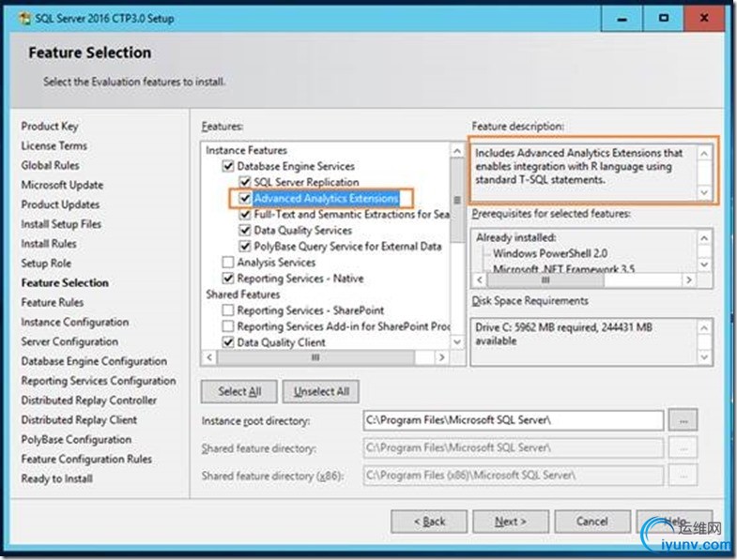Screen dimensions: 737x560
Task: Toggle SQL Server Replication checkbox
Action: tap(244, 182)
